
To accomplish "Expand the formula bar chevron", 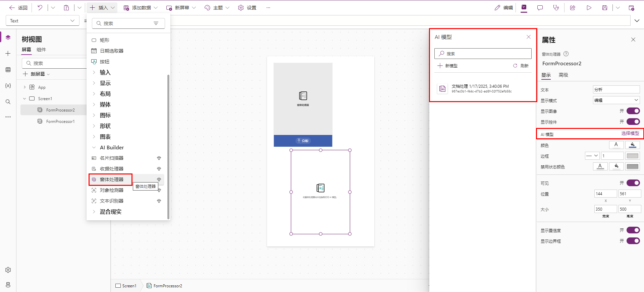I will [637, 21].
